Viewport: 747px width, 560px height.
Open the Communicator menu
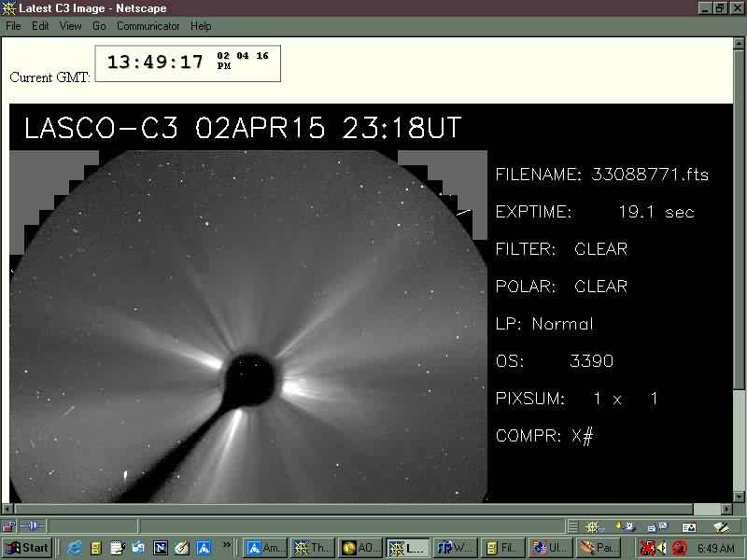point(148,26)
